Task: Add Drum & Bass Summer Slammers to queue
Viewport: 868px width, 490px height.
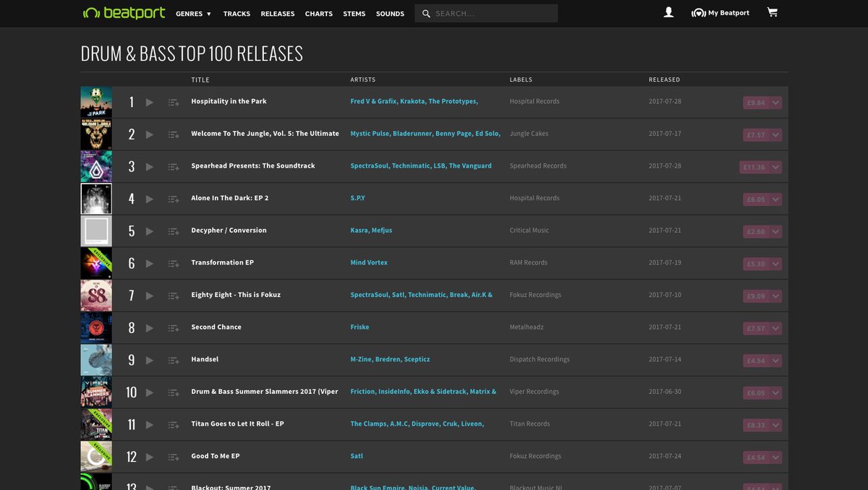Action: pos(174,392)
